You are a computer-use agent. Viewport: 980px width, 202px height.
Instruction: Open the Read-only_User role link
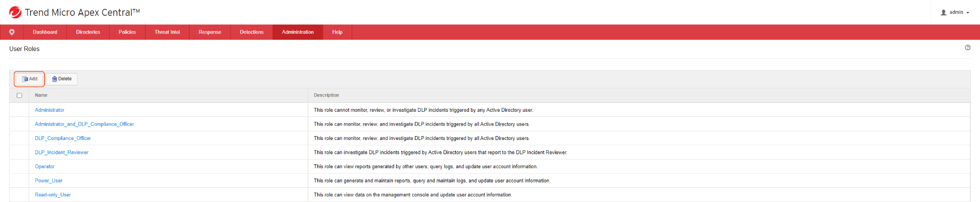(x=53, y=195)
